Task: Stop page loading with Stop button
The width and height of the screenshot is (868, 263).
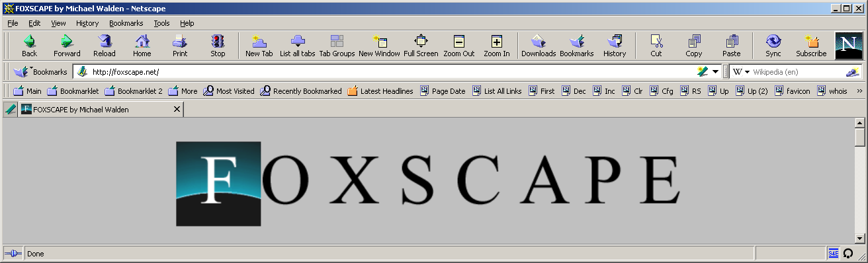Action: [218, 46]
